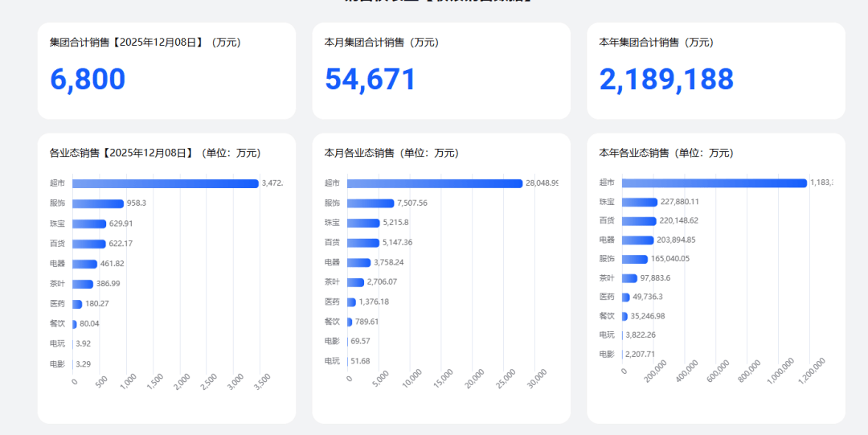Image resolution: width=868 pixels, height=435 pixels.
Task: Select the monthly 超市 bar in 本月各业态销售
Action: (435, 183)
